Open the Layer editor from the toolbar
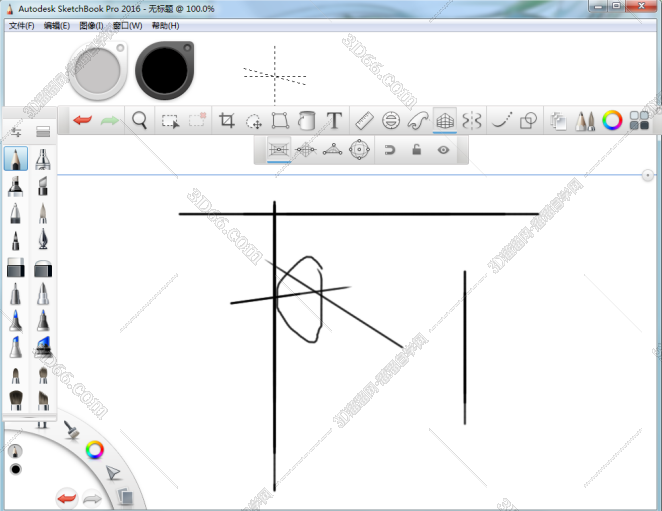Screen dimensions: 662x511 click(558, 121)
